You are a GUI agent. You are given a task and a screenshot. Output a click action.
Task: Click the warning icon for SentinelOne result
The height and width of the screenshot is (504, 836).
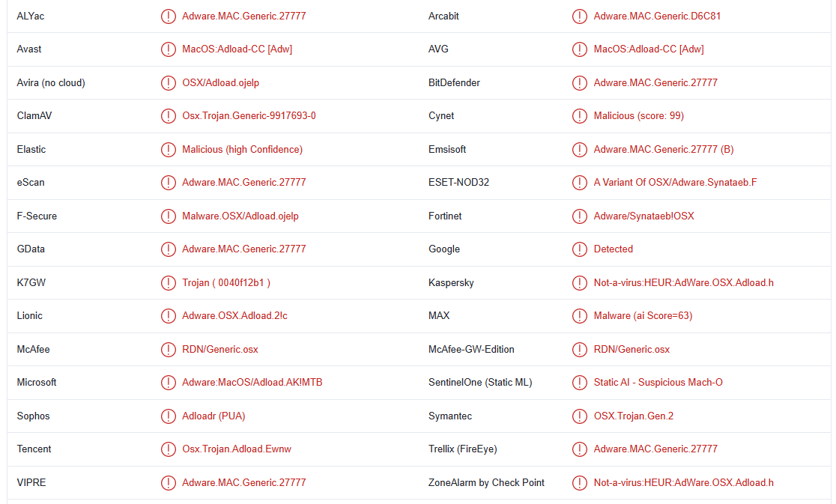point(580,383)
